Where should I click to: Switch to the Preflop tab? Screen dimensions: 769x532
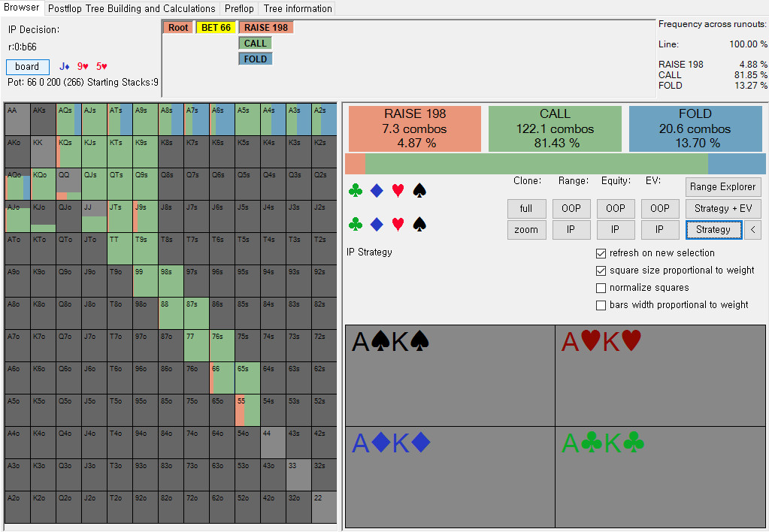tap(239, 9)
